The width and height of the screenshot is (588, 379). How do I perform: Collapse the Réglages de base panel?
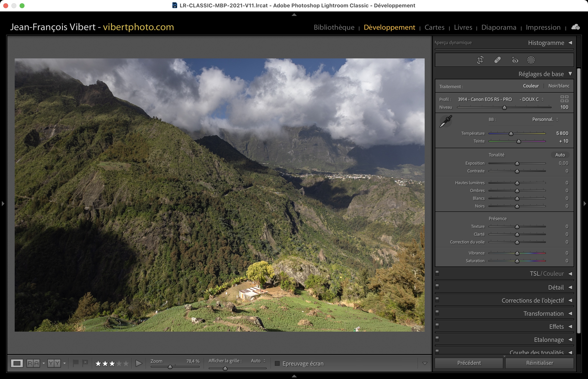570,74
